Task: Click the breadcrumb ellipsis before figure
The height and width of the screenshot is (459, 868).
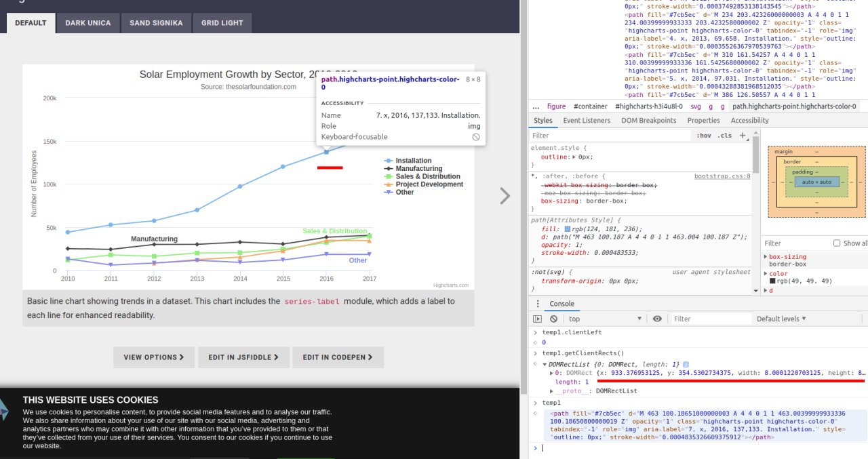Action: [536, 106]
